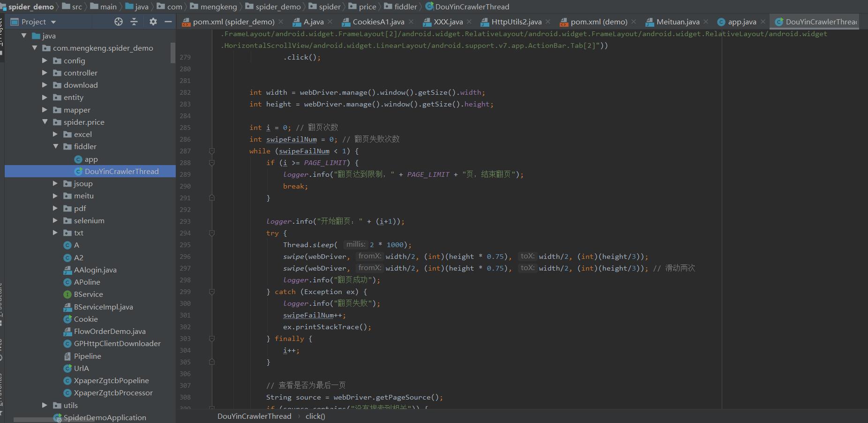
Task: Open Project panel settings gear
Action: [x=153, y=22]
